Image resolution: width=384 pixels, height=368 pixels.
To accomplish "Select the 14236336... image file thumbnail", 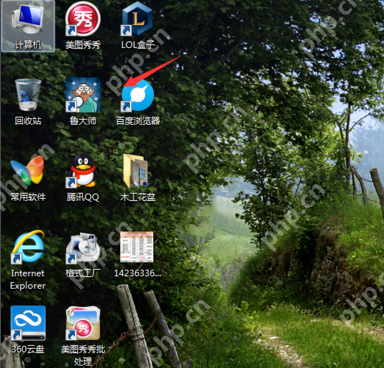I will click(137, 247).
